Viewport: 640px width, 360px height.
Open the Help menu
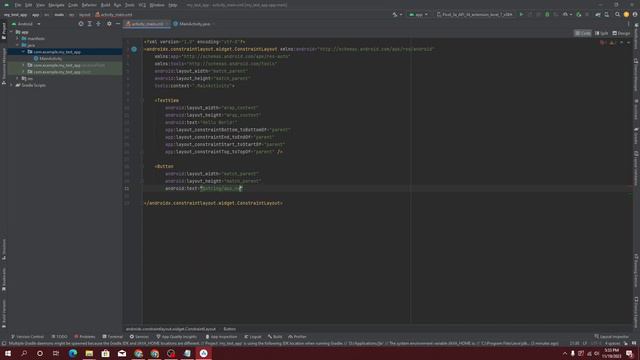click(x=173, y=5)
